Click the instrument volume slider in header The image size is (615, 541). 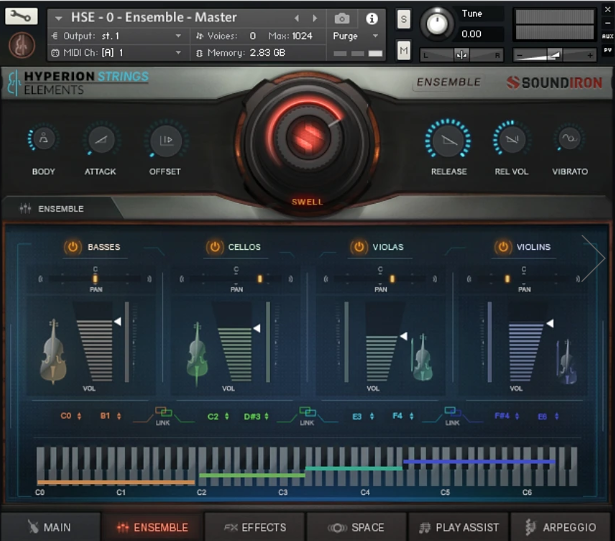pos(555,55)
